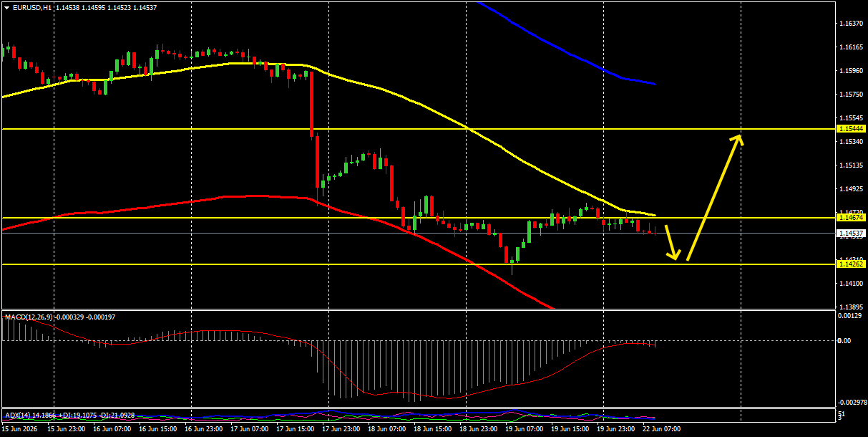Select the 1.14262 horizontal line price label

[852, 264]
